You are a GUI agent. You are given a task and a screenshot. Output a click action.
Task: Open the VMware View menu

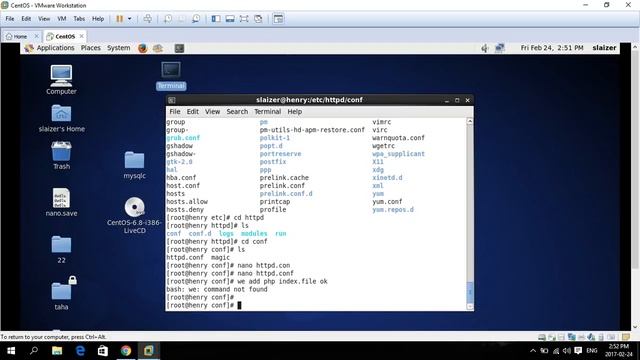(44, 19)
